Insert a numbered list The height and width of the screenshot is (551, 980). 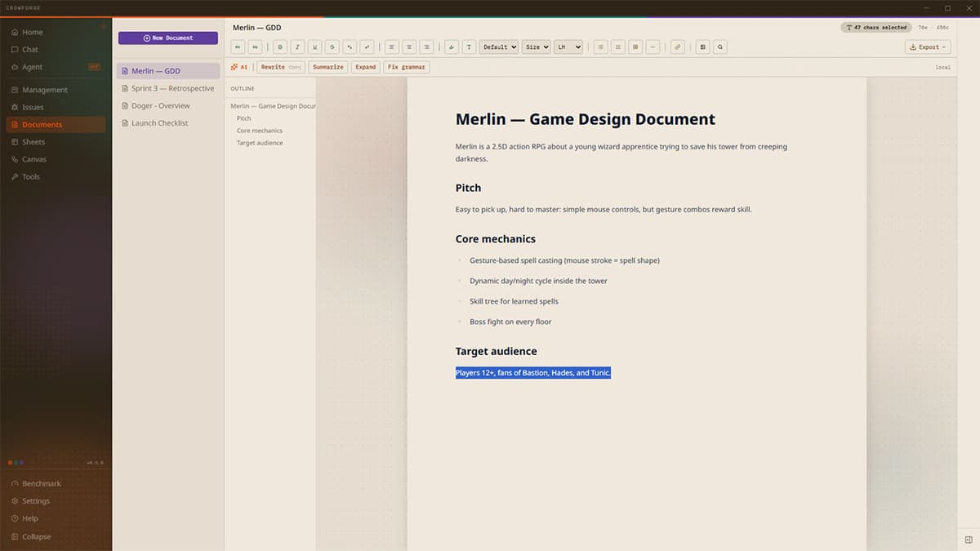click(619, 47)
